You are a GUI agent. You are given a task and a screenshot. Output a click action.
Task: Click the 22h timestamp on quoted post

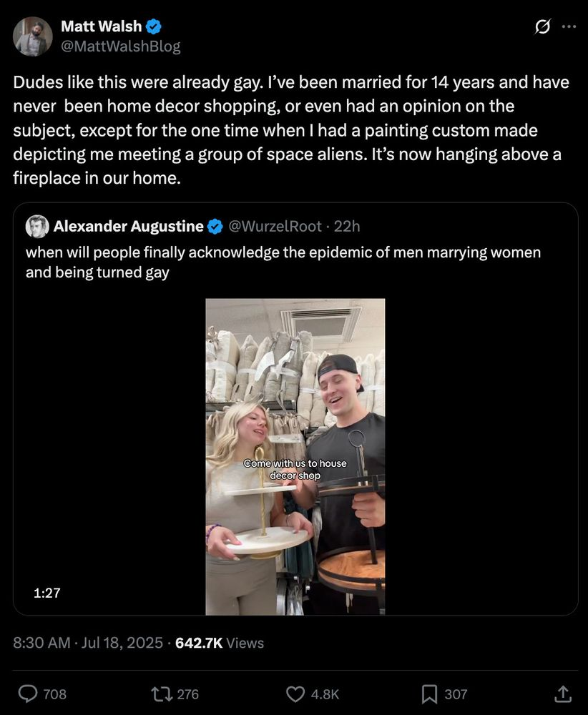coord(347,227)
